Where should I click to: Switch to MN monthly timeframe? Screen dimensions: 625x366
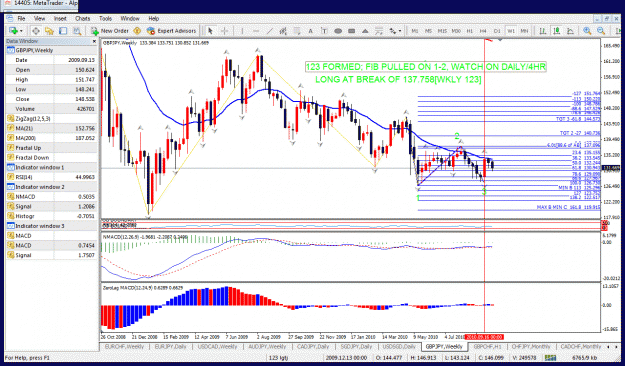524,31
